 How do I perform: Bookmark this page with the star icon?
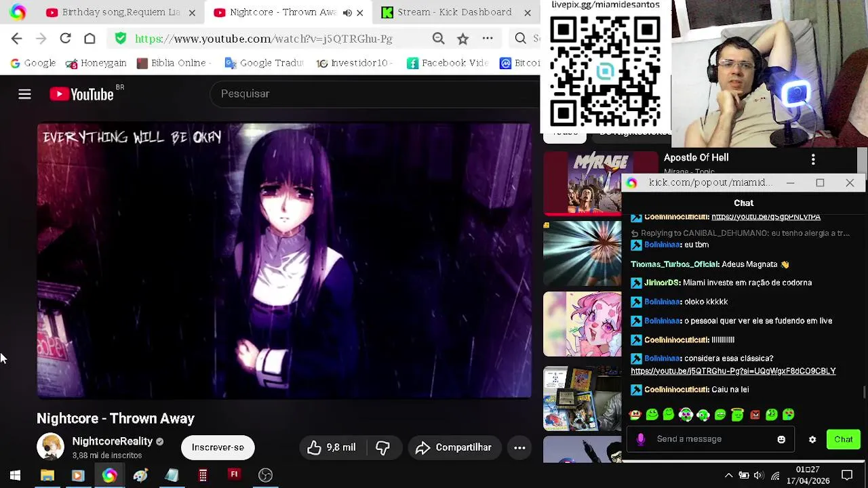click(x=462, y=39)
